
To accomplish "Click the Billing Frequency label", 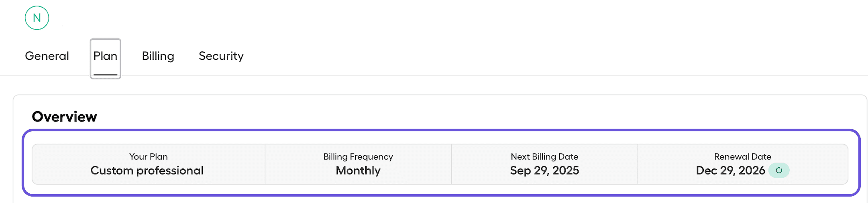I will 358,157.
